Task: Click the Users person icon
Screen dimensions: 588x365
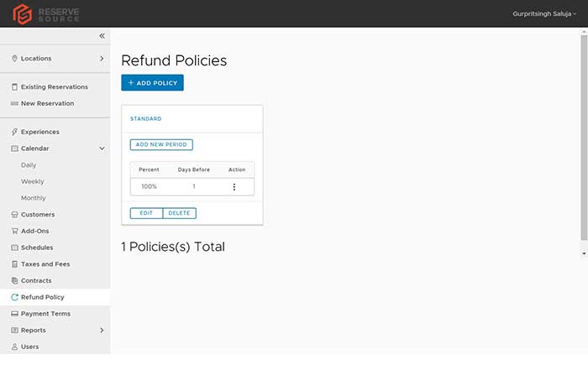Action: (x=14, y=347)
